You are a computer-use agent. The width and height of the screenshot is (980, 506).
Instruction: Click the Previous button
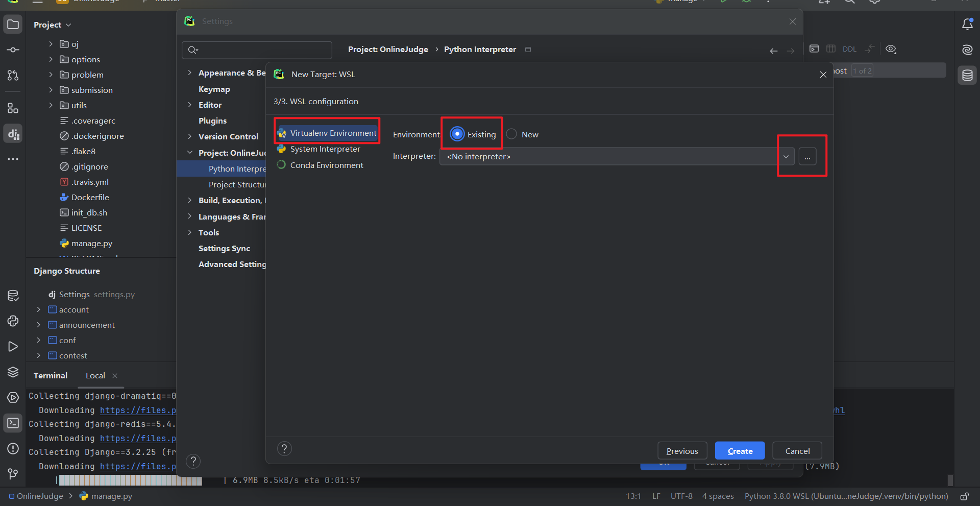(x=682, y=451)
